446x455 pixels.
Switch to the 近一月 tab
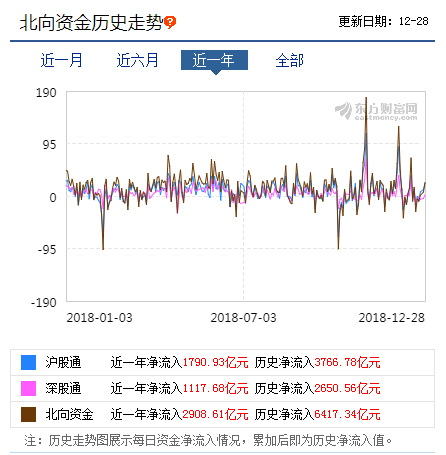pyautogui.click(x=61, y=60)
